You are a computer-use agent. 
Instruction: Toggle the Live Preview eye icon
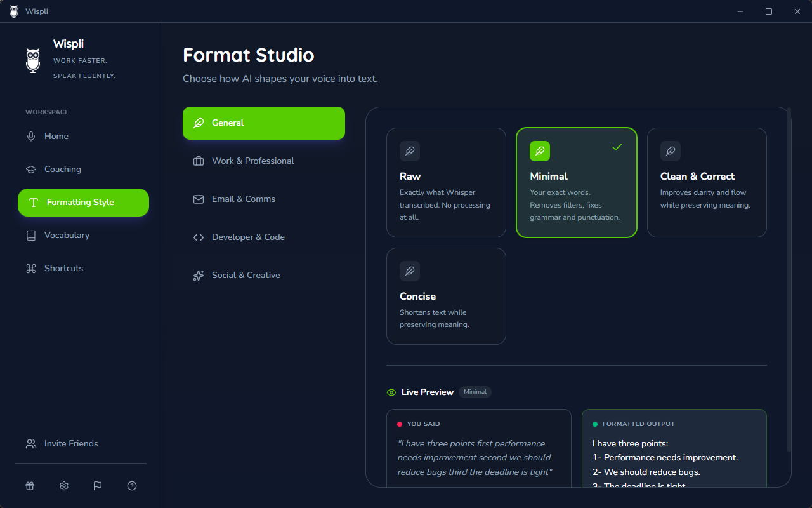click(391, 392)
